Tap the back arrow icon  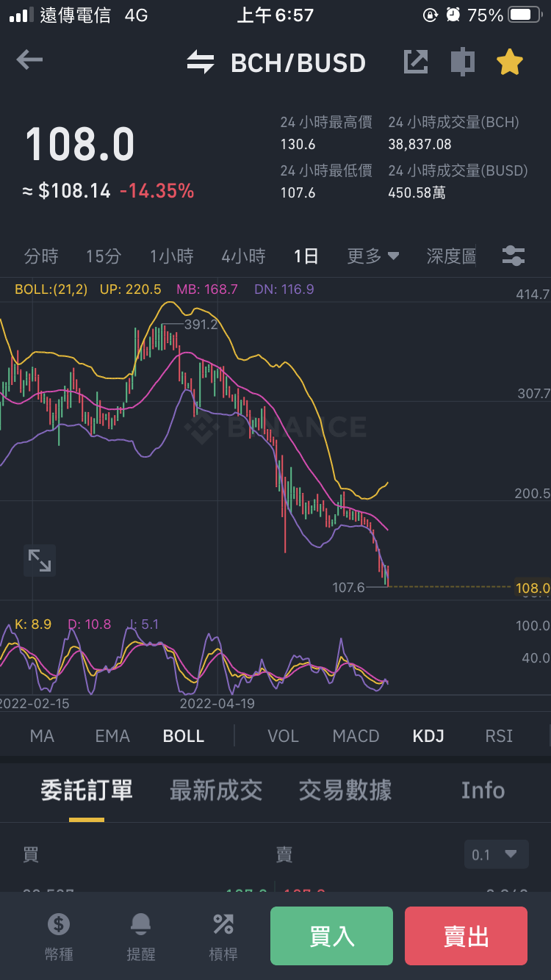click(29, 60)
